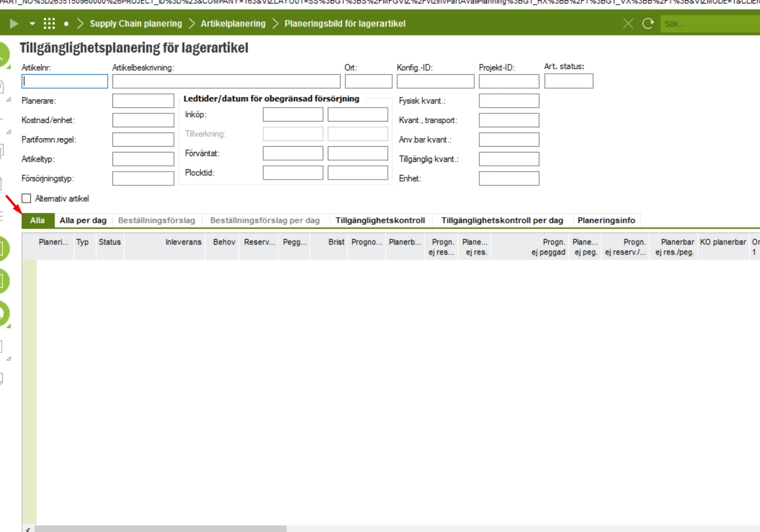The height and width of the screenshot is (532, 760).
Task: Open the Planeringsinfo tab
Action: click(x=607, y=219)
